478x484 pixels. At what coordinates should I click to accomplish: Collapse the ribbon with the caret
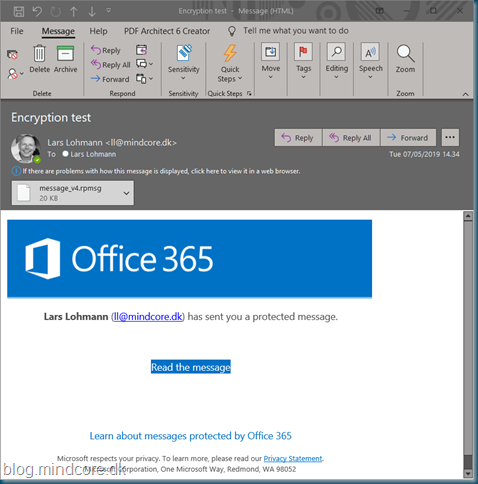(466, 94)
